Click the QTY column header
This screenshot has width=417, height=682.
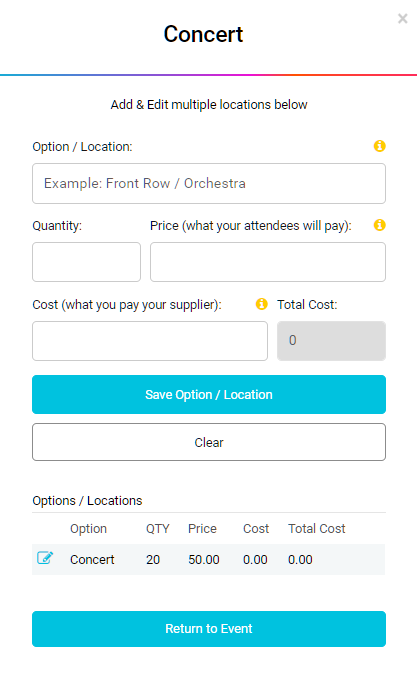157,529
